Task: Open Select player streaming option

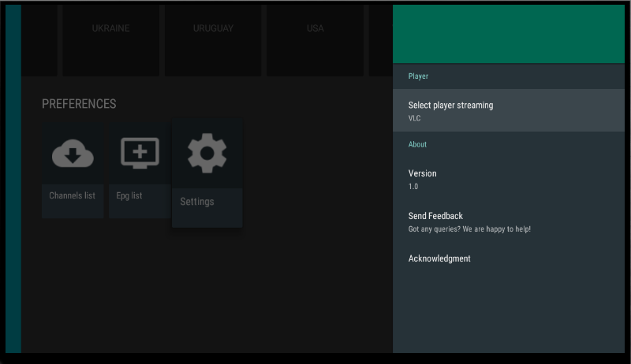Action: [509, 110]
